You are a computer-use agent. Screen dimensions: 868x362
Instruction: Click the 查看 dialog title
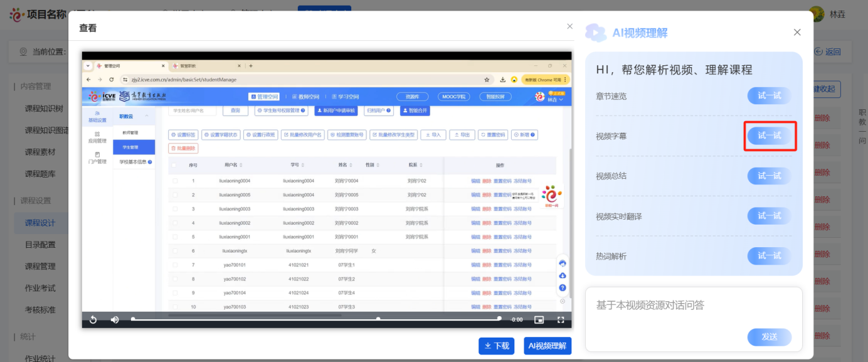(x=88, y=28)
